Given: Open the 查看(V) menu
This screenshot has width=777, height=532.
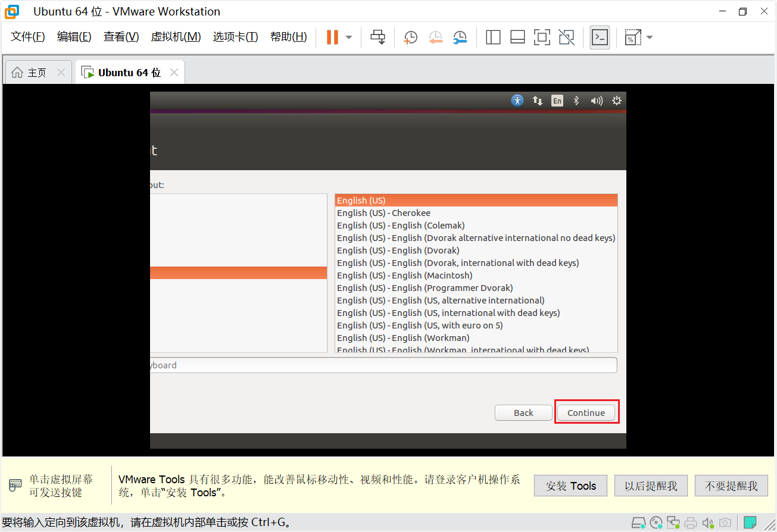Looking at the screenshot, I should click(121, 37).
